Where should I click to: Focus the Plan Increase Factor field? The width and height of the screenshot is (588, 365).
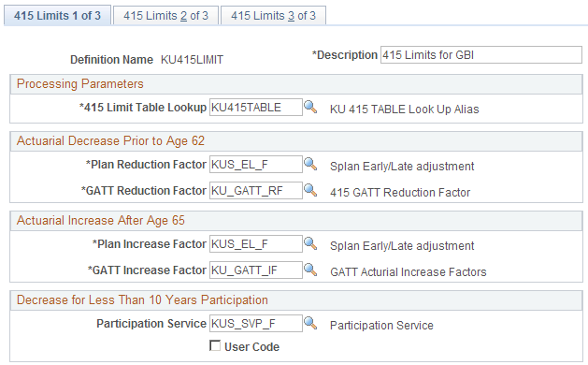pos(256,244)
